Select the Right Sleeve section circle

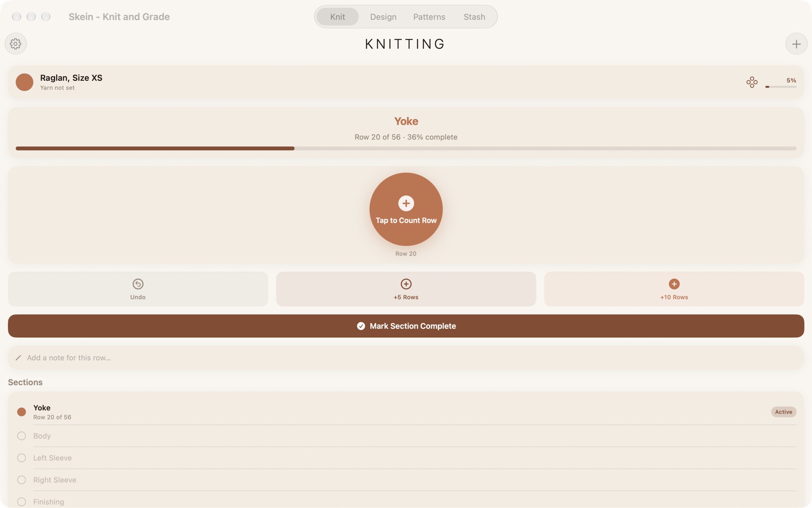[x=21, y=480]
